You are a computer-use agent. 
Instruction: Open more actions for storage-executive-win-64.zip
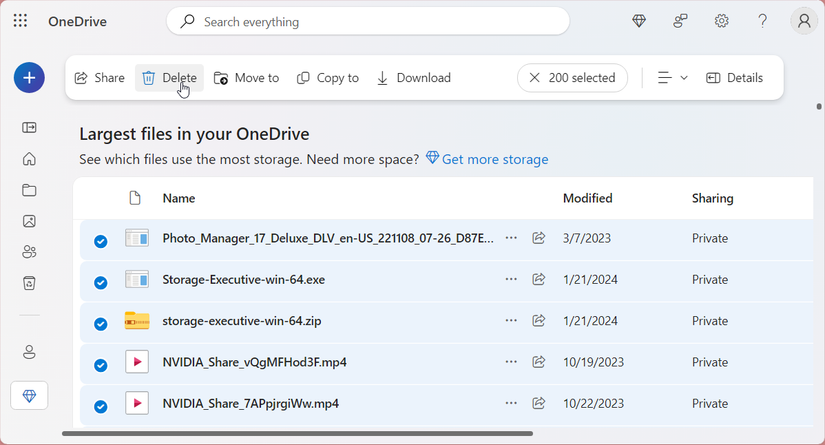(511, 320)
